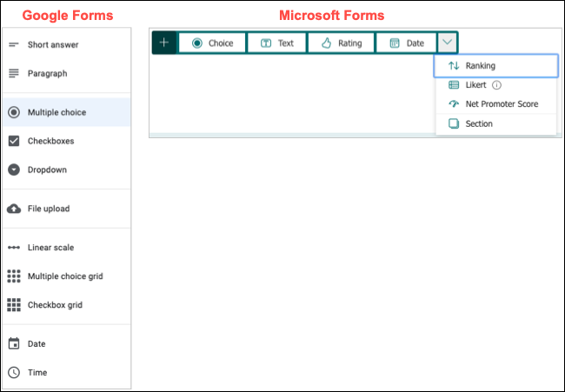The image size is (565, 392).
Task: Select Ranking from the dropdown menu
Action: pos(495,65)
